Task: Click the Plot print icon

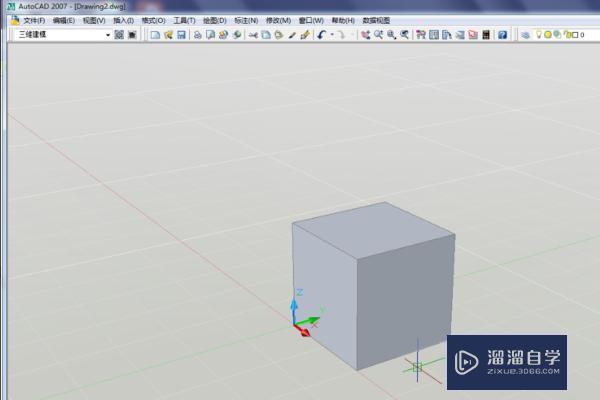Action: (197, 35)
